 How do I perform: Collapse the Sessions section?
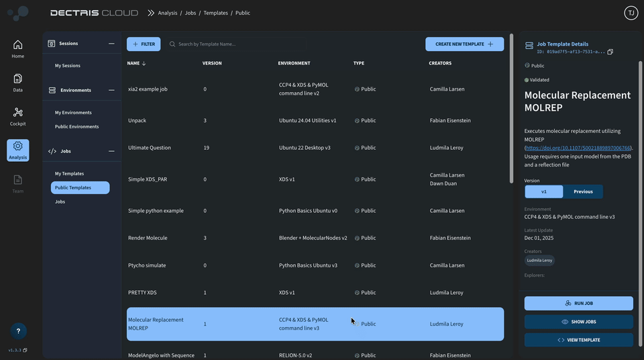(x=111, y=43)
